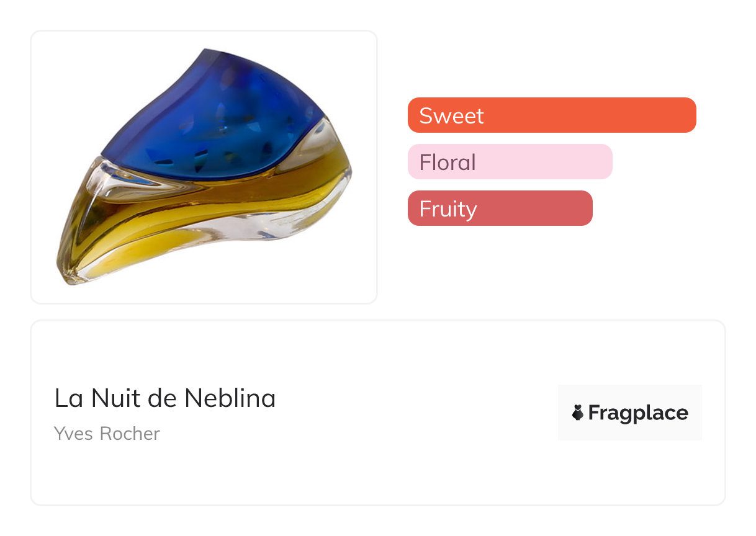The width and height of the screenshot is (756, 536).
Task: Click the Fragplace wordmark text
Action: (x=638, y=413)
